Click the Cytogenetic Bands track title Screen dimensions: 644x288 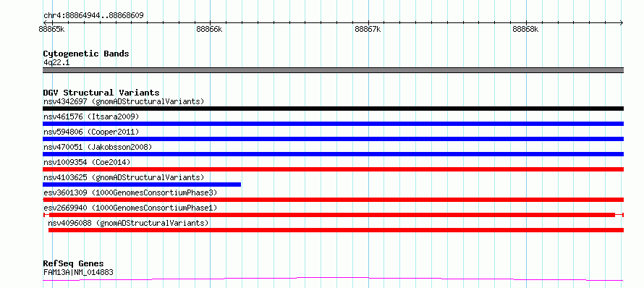tap(86, 54)
